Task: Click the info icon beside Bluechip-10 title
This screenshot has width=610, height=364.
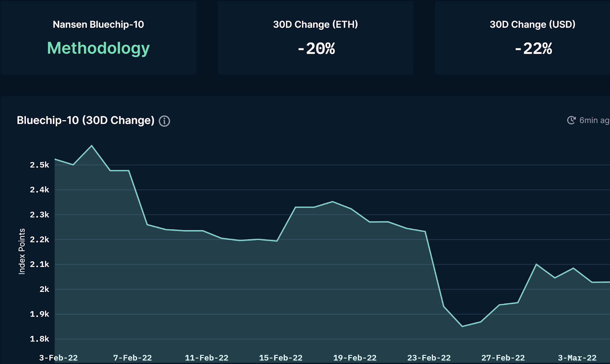Action: pyautogui.click(x=164, y=121)
